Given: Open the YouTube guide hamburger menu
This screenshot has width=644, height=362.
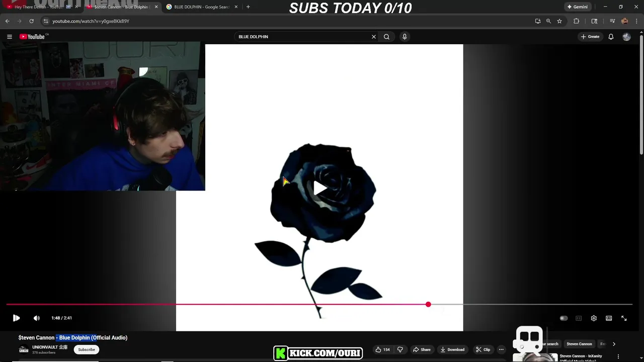Looking at the screenshot, I should coord(9,37).
